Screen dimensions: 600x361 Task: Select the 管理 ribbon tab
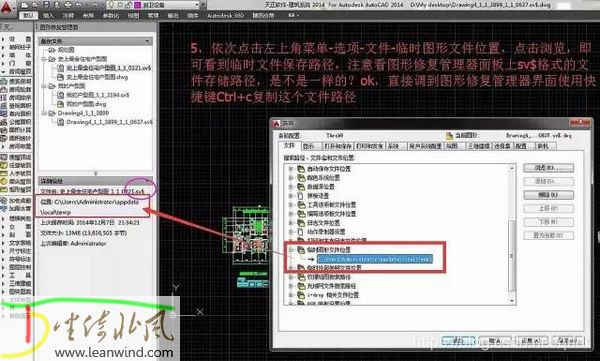(x=153, y=16)
